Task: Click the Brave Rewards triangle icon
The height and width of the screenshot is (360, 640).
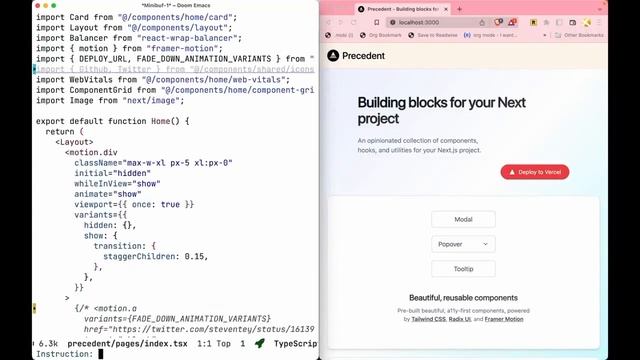Action: tap(512, 22)
